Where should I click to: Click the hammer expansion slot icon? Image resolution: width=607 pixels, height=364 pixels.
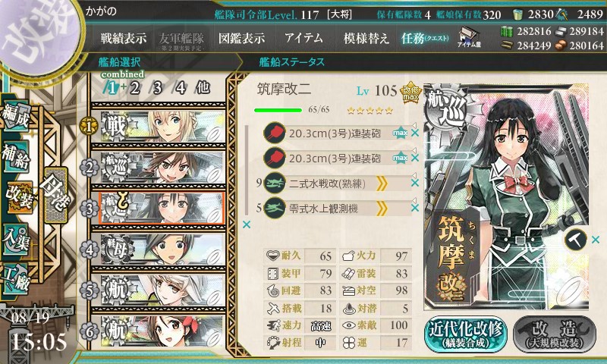click(575, 240)
